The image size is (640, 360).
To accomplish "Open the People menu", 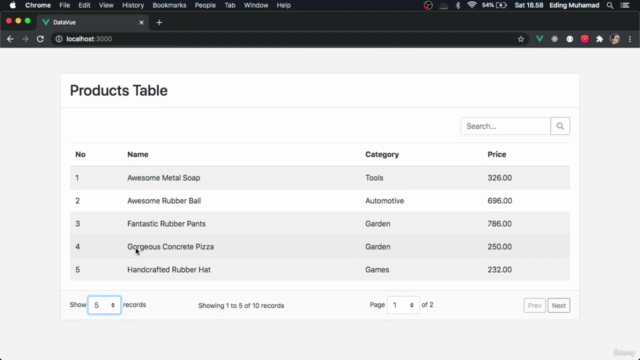I will [x=205, y=5].
